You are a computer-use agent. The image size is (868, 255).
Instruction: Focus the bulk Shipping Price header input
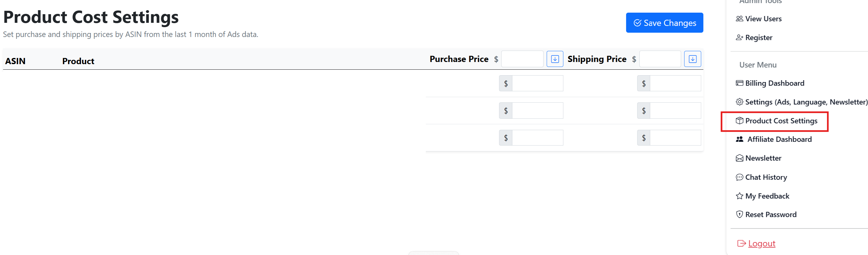pyautogui.click(x=660, y=59)
